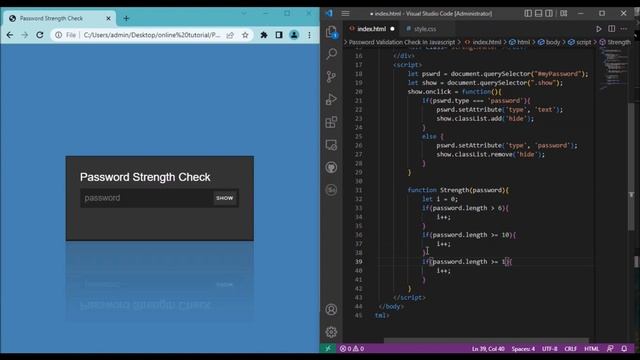640x360 pixels.
Task: Toggle the panel layout icon
Action: 538,13
